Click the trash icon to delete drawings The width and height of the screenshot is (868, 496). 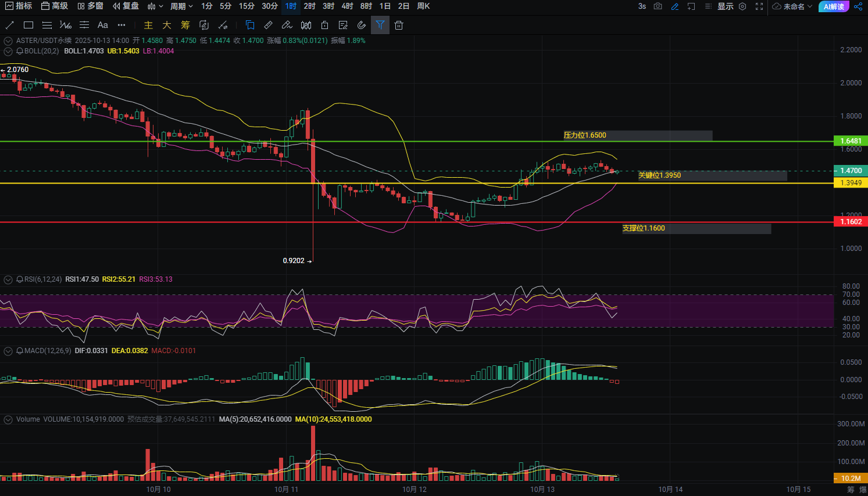tap(399, 25)
